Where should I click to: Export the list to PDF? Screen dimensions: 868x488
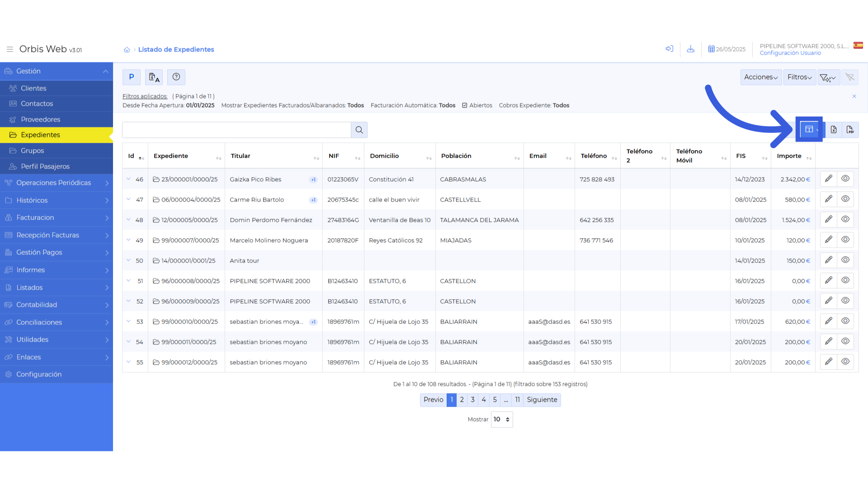click(x=850, y=130)
